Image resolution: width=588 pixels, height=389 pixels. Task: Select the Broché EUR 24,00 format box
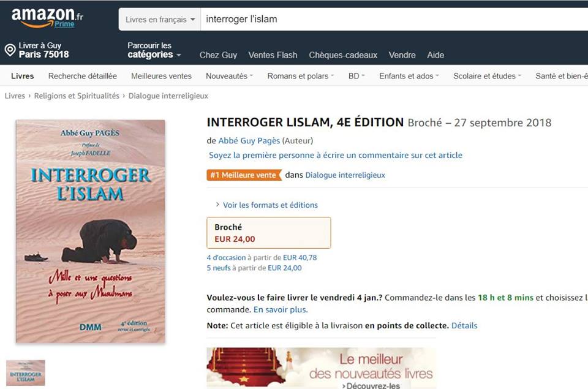[269, 233]
